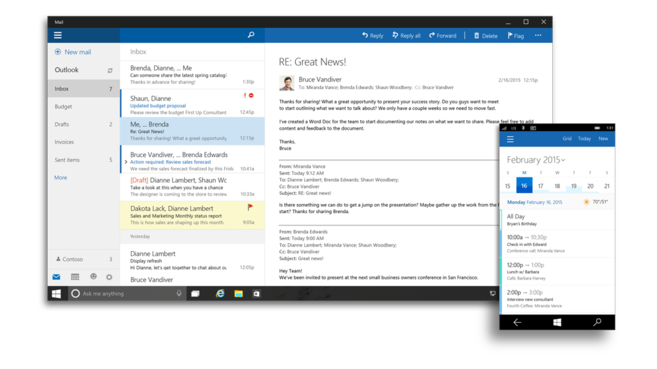Open Internet Explorer from taskbar
This screenshot has width=657, height=369.
pyautogui.click(x=220, y=294)
